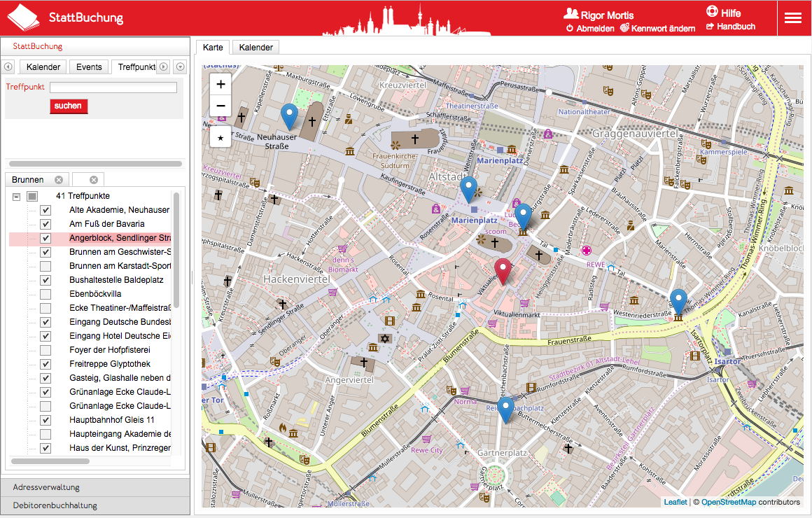
Task: Click the star button on the map
Action: 220,138
